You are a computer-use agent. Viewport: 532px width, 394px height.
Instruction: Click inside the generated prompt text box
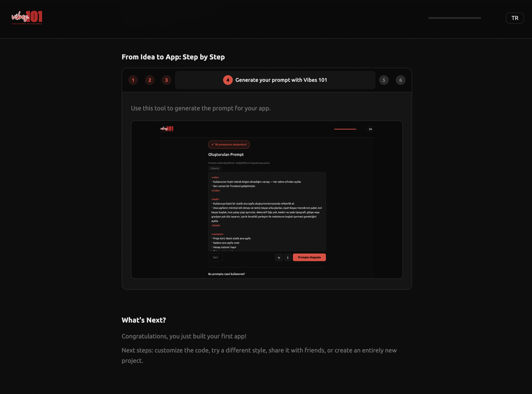[267, 212]
